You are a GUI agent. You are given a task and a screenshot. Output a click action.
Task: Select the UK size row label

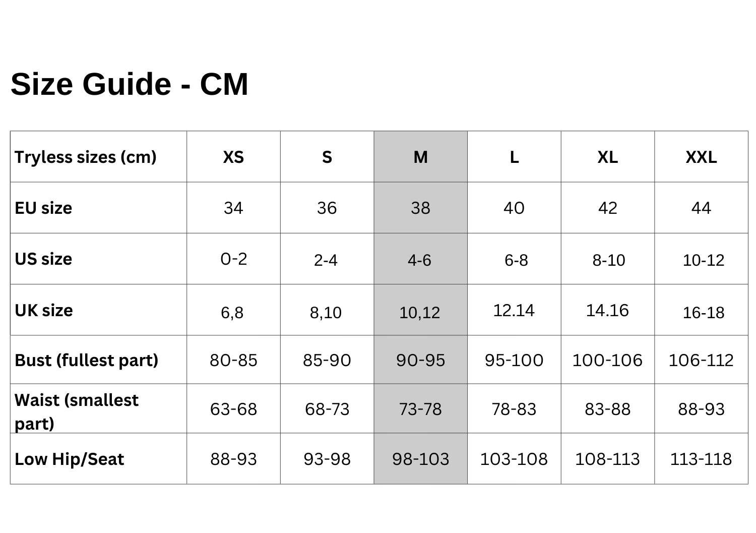click(44, 311)
